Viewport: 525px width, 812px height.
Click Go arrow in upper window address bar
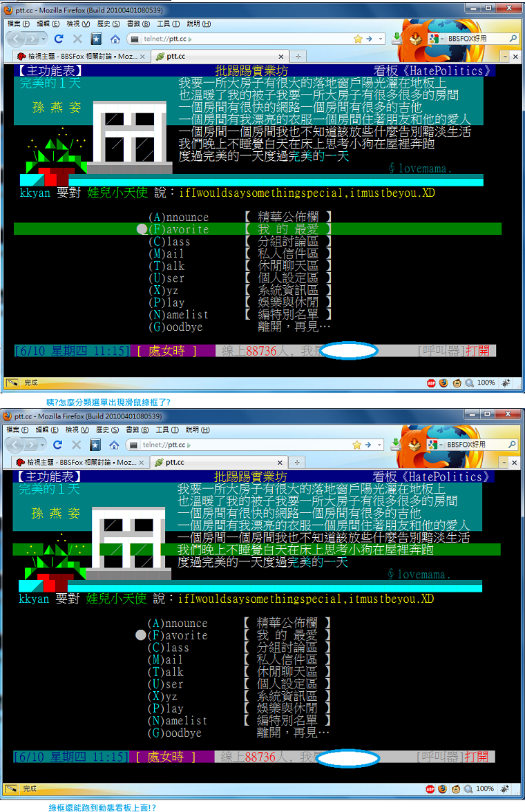(x=369, y=39)
